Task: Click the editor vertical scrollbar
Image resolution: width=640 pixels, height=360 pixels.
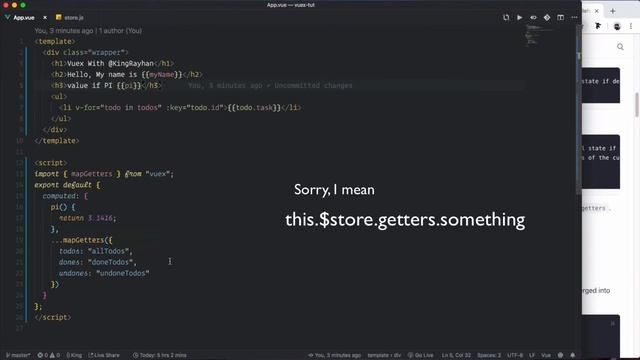Action: click(x=578, y=110)
